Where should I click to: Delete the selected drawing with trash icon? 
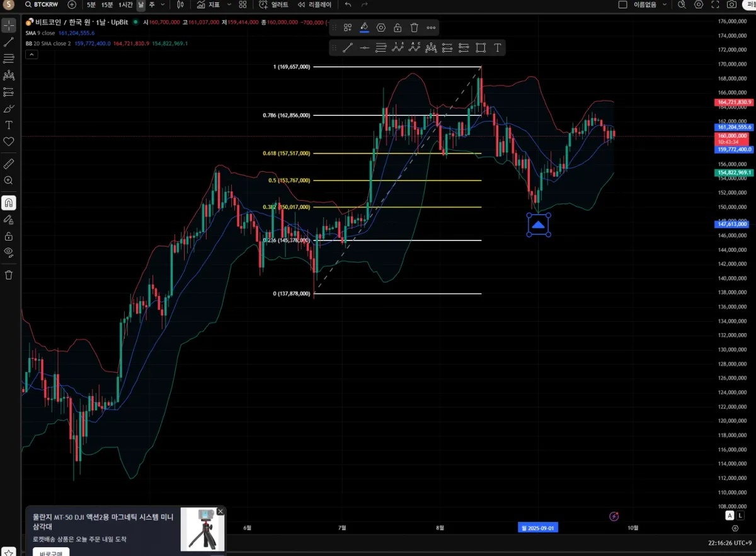tap(414, 28)
